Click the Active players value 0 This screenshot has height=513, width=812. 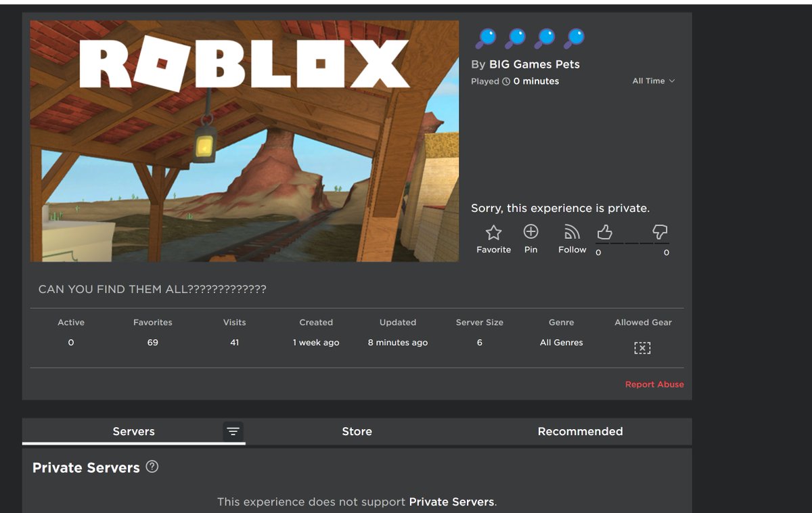pos(71,342)
